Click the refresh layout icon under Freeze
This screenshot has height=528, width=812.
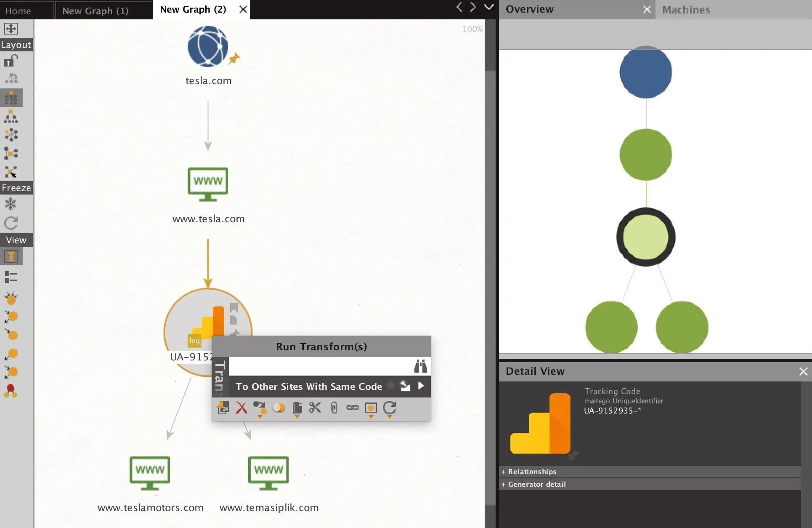(11, 223)
